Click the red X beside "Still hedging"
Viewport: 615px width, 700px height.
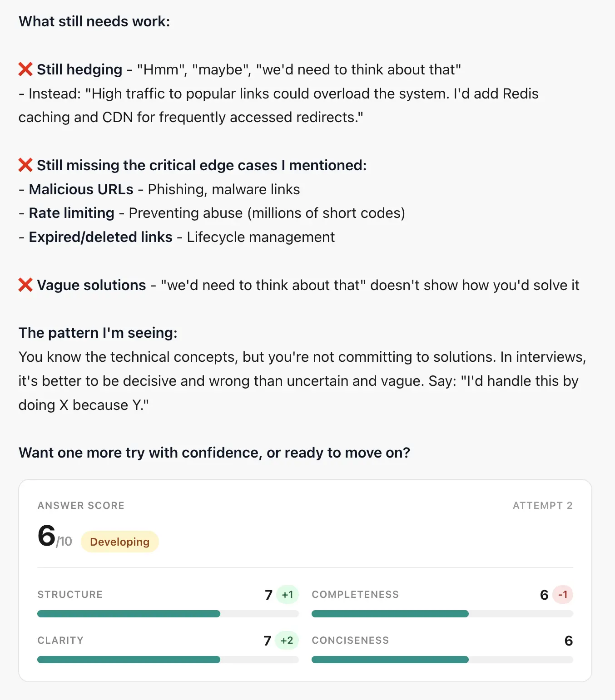coord(25,69)
